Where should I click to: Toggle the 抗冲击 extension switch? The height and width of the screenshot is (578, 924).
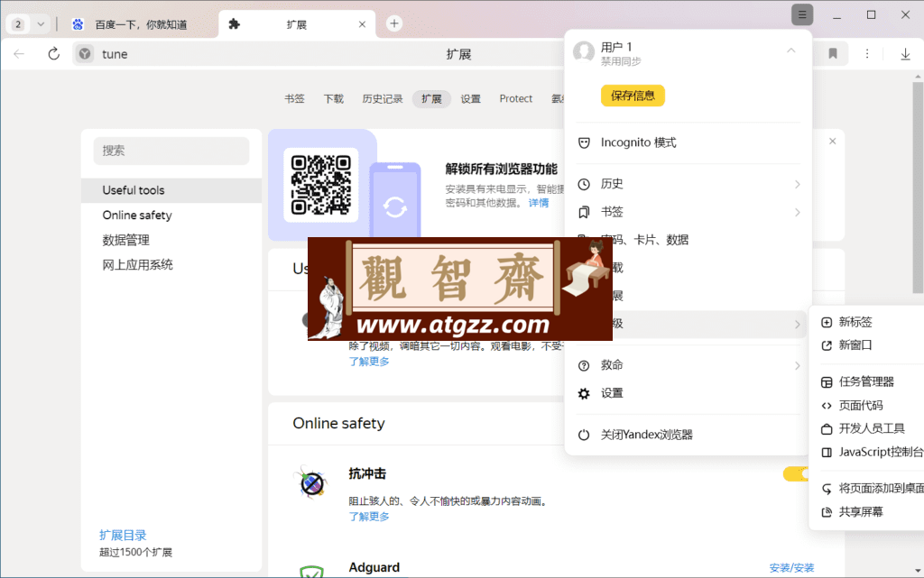796,473
